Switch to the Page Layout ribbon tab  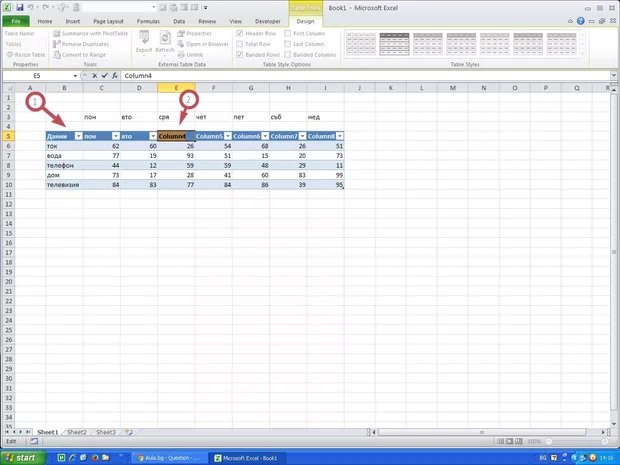[x=109, y=20]
